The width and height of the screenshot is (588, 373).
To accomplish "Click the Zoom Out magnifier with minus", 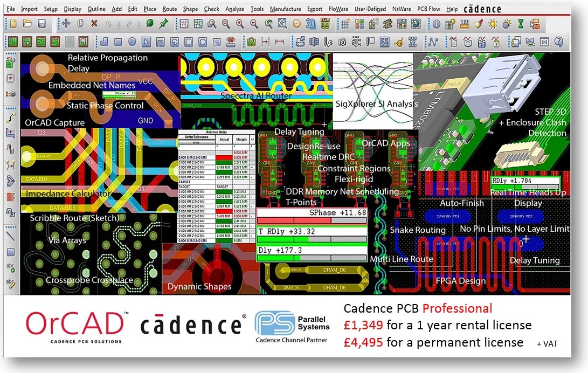I will (x=254, y=24).
